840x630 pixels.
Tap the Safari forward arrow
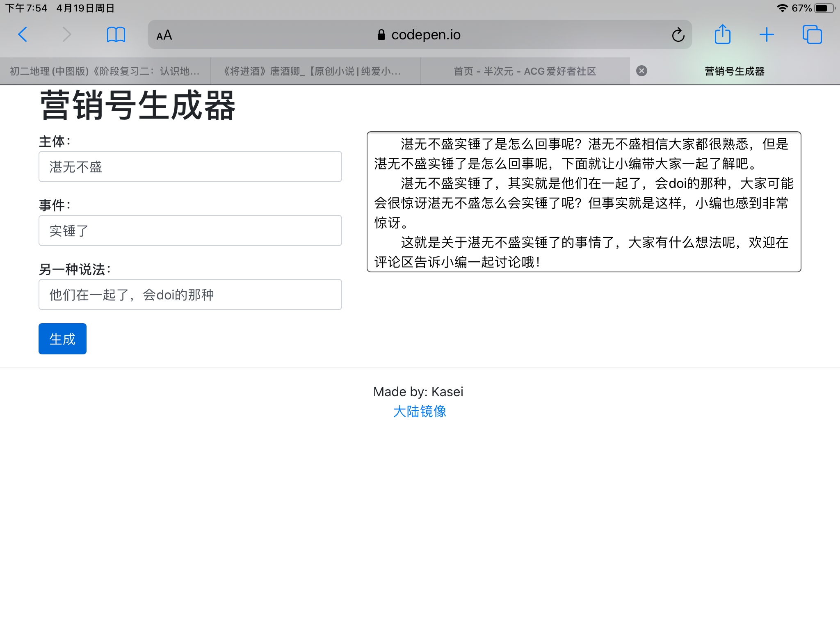[x=67, y=34]
